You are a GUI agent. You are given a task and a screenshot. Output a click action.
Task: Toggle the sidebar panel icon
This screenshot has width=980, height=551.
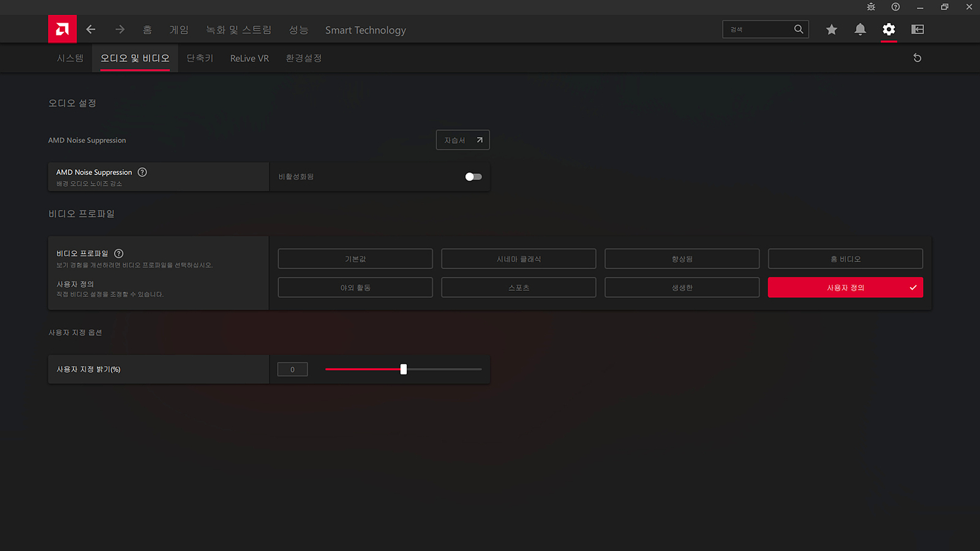tap(918, 29)
